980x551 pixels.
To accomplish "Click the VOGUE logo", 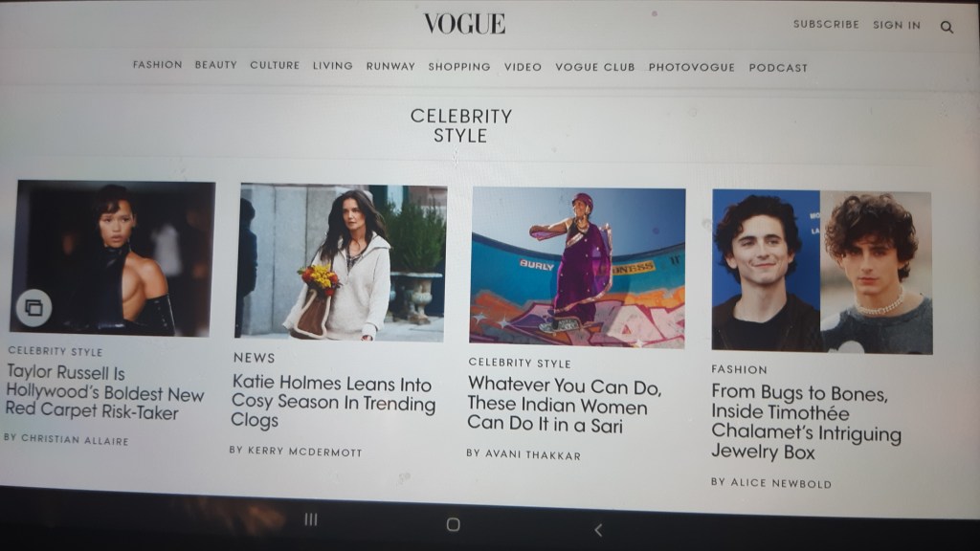I will coord(464,24).
